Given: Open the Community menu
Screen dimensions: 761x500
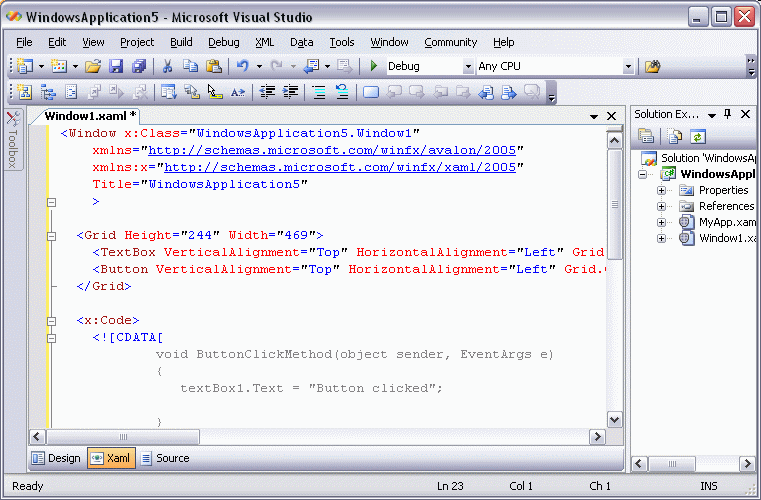Looking at the screenshot, I should coord(451,42).
